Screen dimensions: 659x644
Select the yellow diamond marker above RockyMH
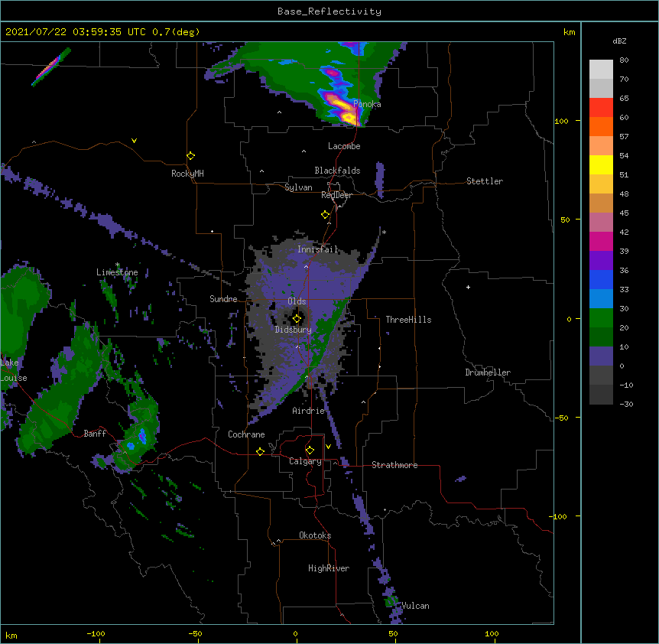point(190,156)
